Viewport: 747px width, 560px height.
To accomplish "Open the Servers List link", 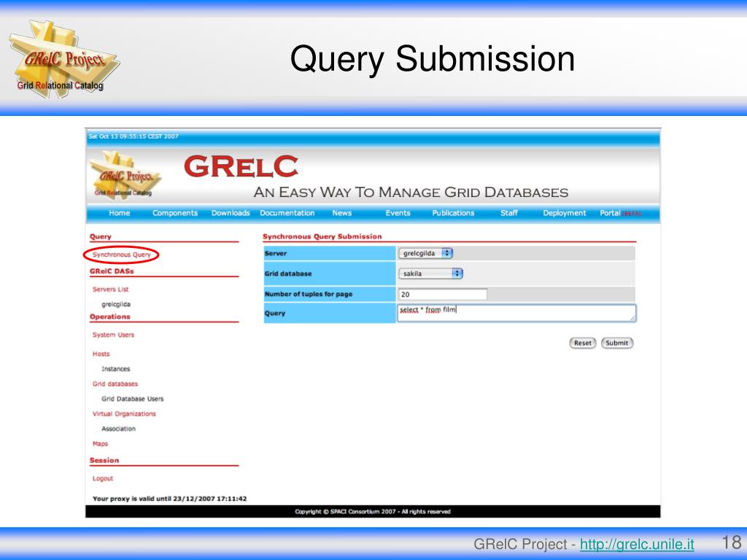I will tap(111, 289).
